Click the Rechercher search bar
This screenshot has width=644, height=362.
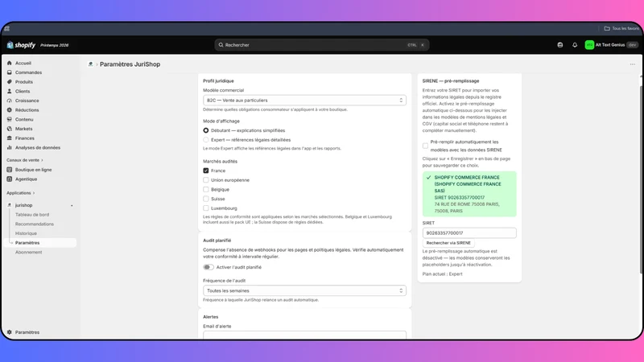[x=322, y=45]
